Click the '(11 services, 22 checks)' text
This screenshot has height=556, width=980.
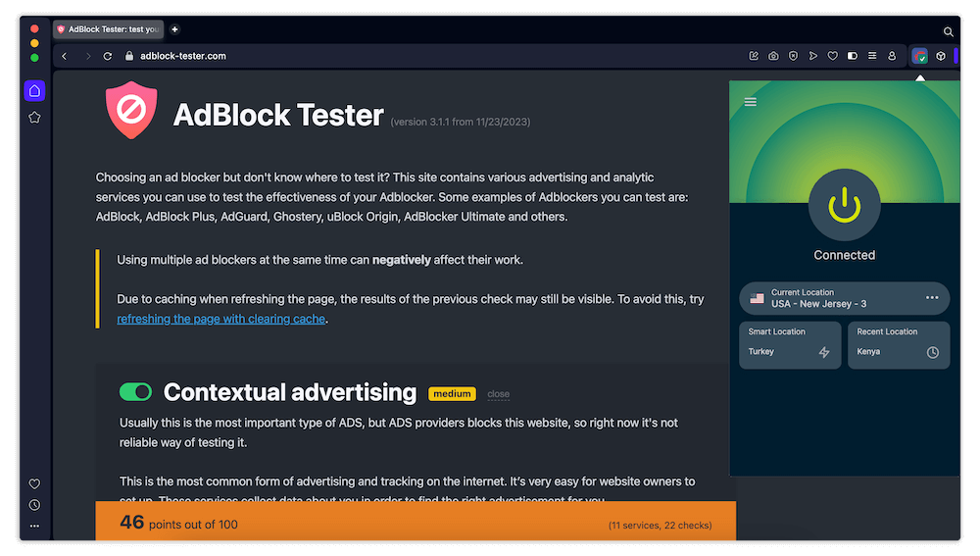pyautogui.click(x=660, y=526)
